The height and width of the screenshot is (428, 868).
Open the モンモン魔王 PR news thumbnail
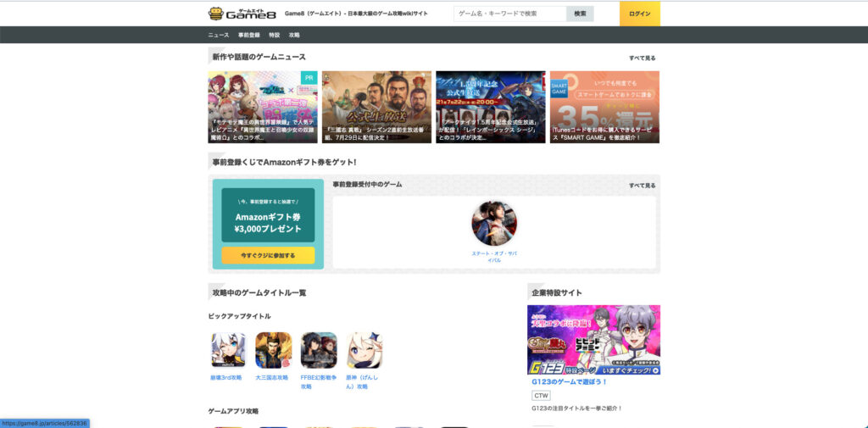coord(263,106)
